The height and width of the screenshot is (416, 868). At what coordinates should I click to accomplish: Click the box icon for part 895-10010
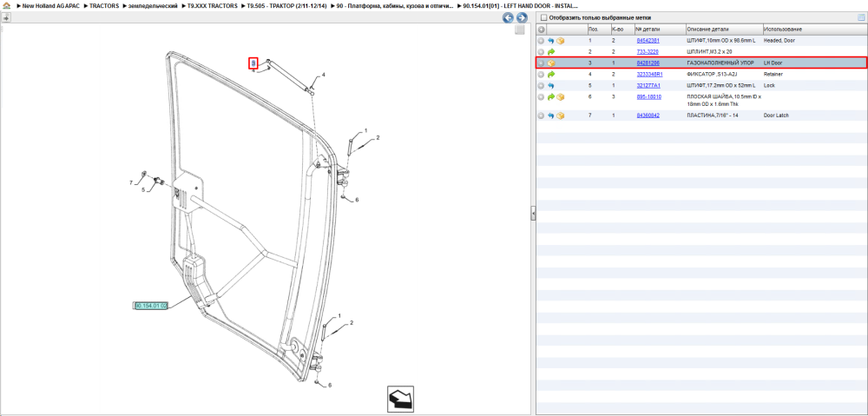[x=560, y=97]
